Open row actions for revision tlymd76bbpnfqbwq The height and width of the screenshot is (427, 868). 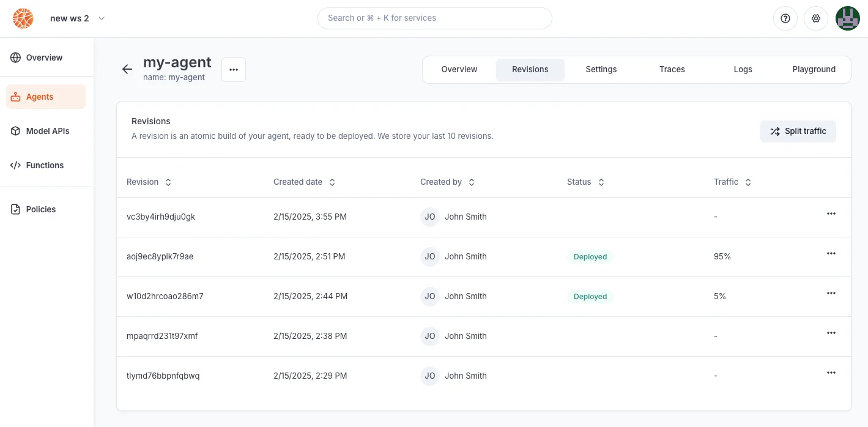(x=831, y=373)
